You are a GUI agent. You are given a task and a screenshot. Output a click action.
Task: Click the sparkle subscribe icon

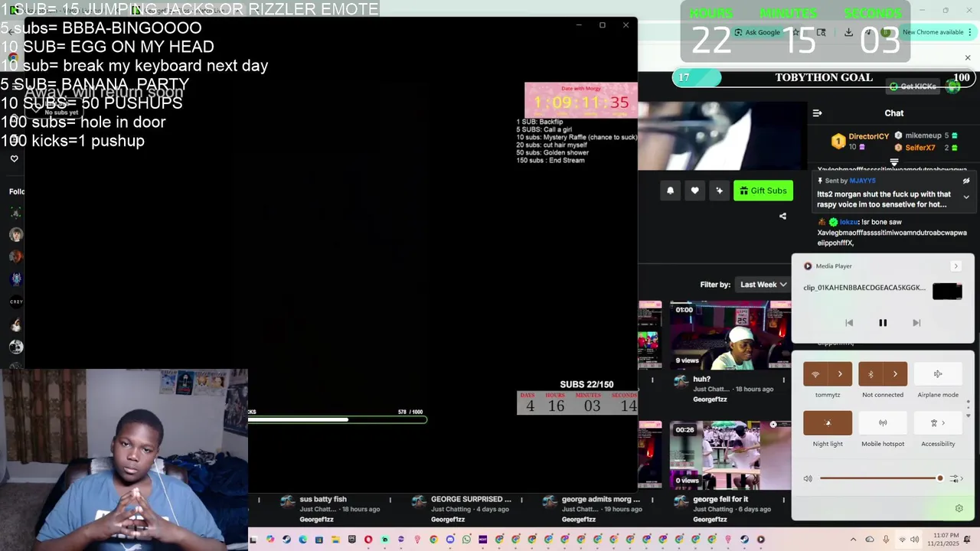tap(719, 191)
